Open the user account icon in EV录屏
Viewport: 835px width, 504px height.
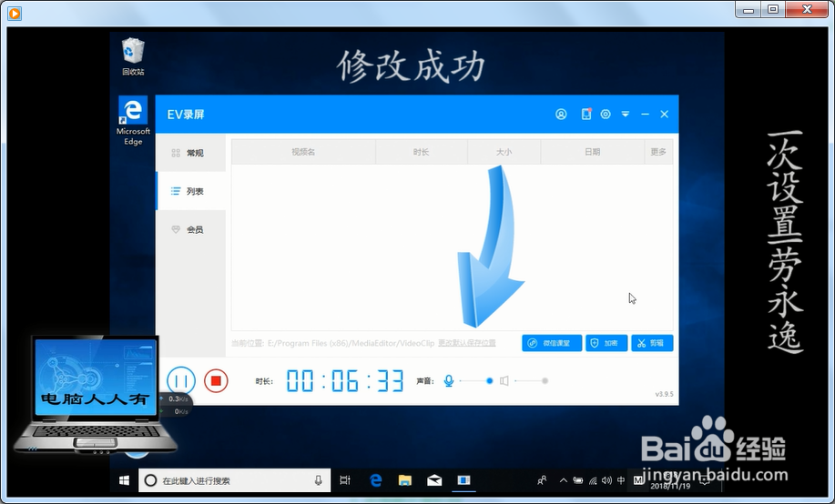pos(561,114)
